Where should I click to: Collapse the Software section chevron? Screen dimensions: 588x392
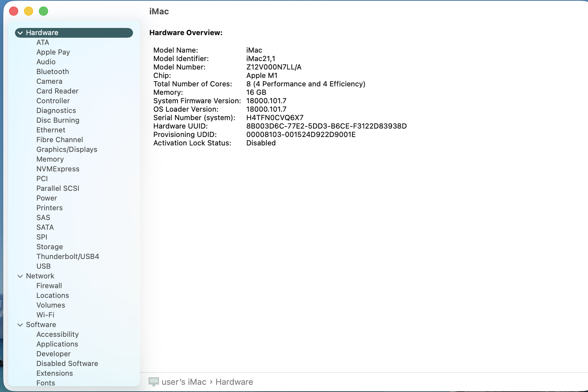(20, 325)
